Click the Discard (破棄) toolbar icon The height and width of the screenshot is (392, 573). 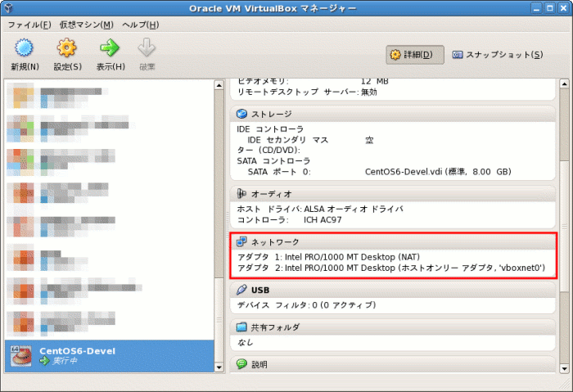click(x=147, y=48)
